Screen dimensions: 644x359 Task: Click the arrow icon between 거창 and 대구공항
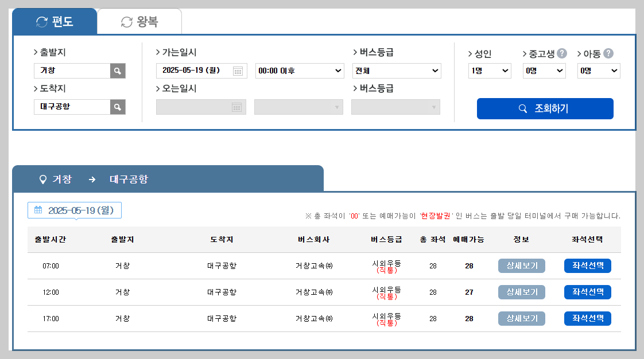point(92,179)
